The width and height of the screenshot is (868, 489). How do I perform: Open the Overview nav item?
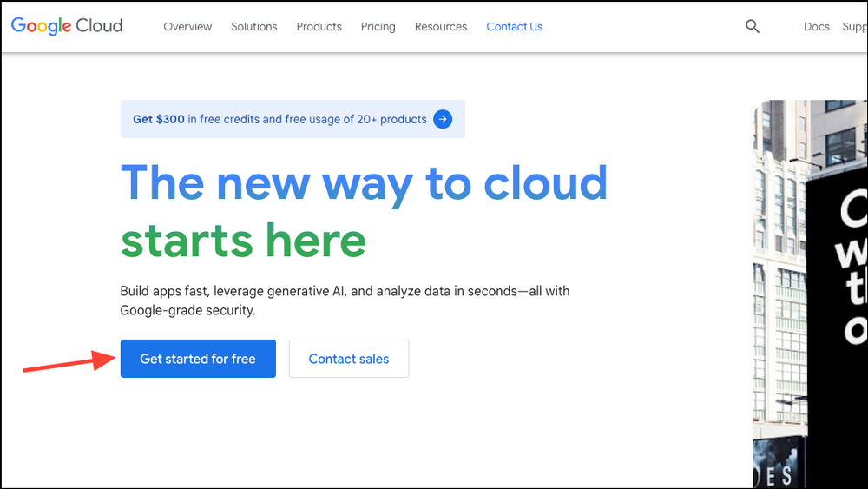187,27
